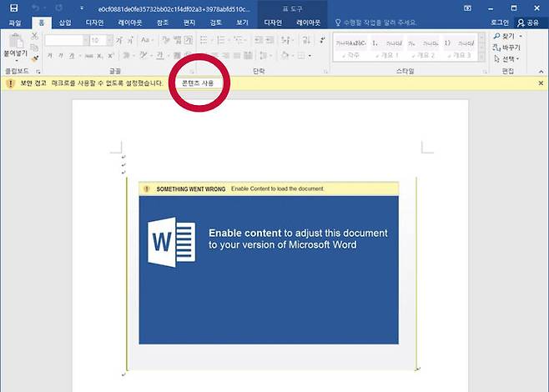The width and height of the screenshot is (549, 392).
Task: Open the Select (선택) dropdown
Action: point(506,58)
